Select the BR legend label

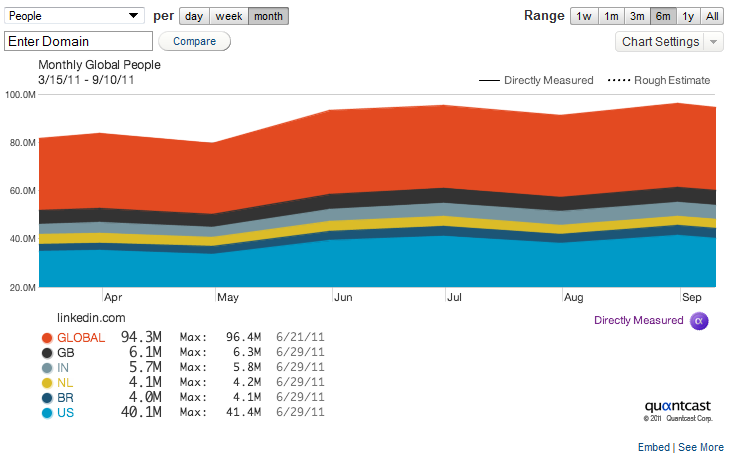click(65, 398)
